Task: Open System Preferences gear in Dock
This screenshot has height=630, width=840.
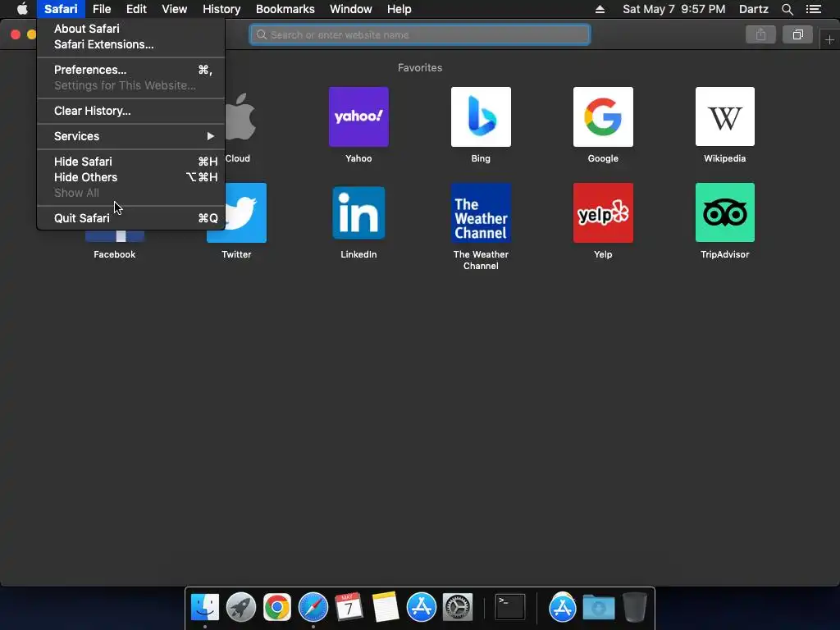Action: click(x=457, y=607)
